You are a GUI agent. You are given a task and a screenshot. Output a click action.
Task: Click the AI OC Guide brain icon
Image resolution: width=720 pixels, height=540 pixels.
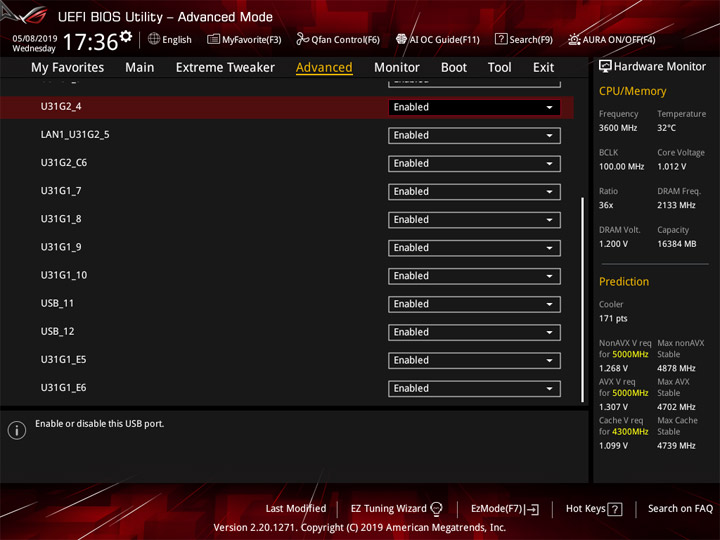[401, 39]
